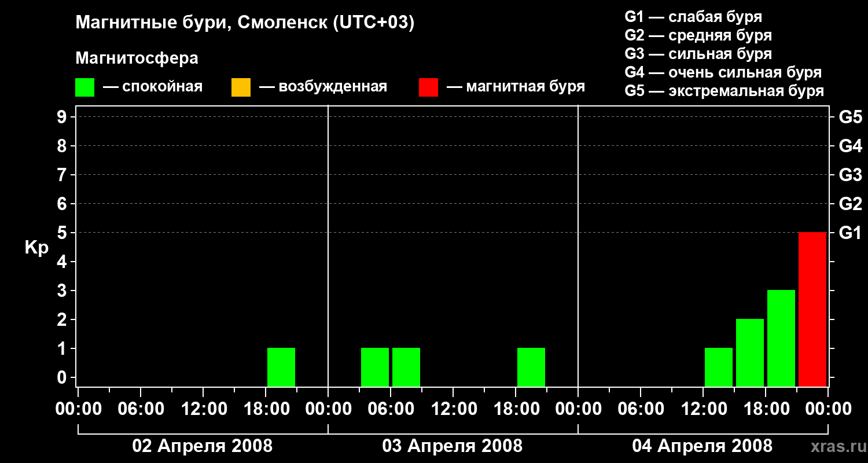868x463 pixels.
Task: Click the '— магнитная буря' legend label
Action: (x=516, y=87)
